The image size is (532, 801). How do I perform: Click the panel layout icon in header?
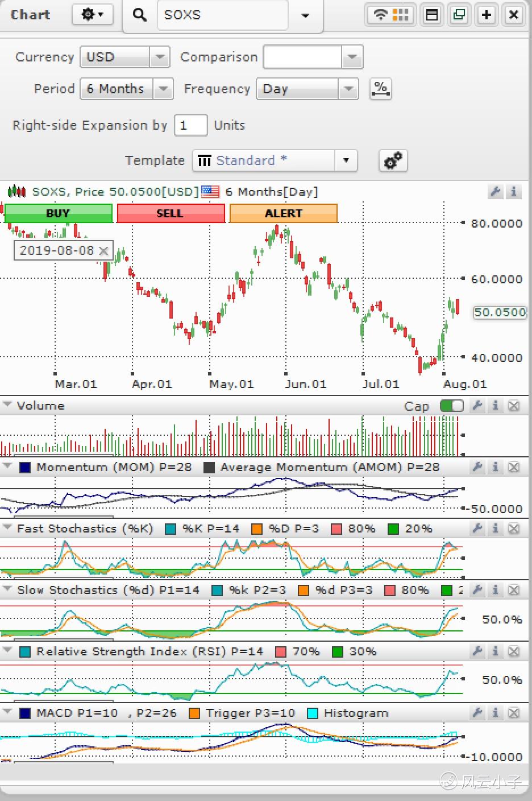point(432,15)
